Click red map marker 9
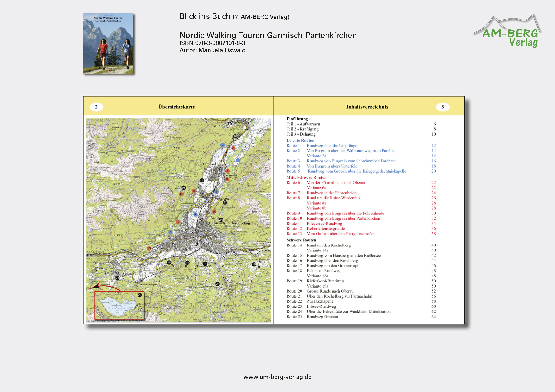 pos(227,179)
